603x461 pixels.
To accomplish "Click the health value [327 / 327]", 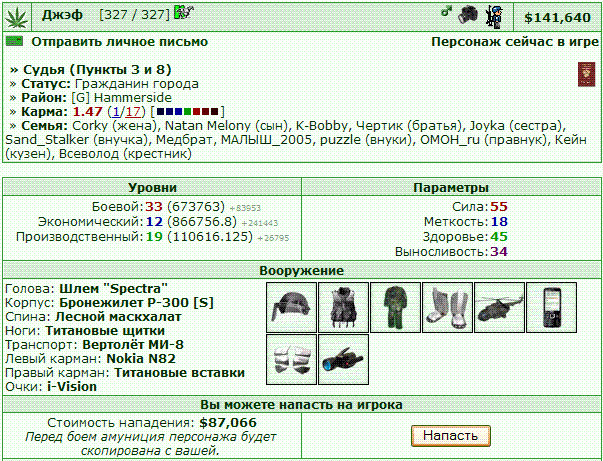I will point(134,15).
